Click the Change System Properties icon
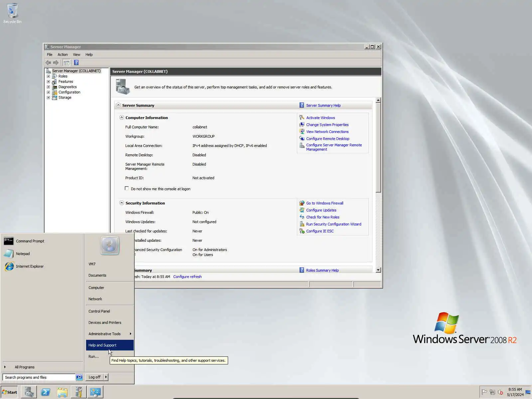The height and width of the screenshot is (399, 532). [x=302, y=124]
